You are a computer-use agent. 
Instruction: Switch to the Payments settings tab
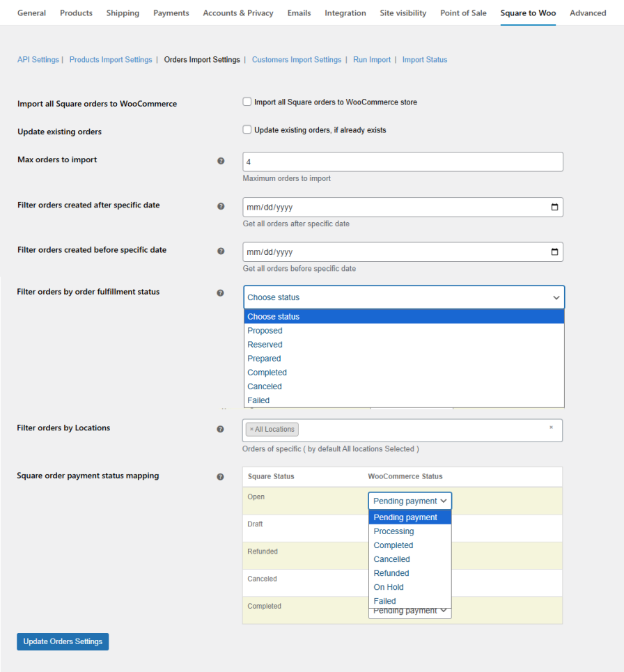[171, 13]
